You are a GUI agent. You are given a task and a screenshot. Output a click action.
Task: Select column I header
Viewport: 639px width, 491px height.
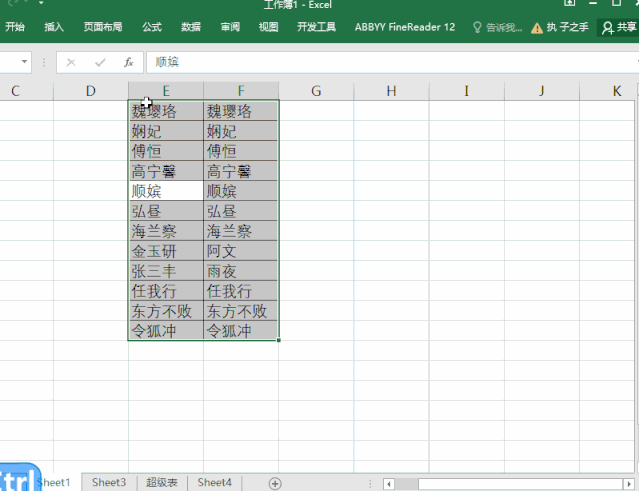point(467,91)
